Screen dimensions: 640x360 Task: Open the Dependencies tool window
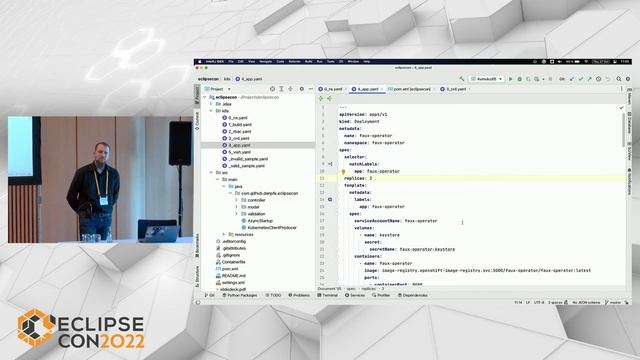[412, 295]
